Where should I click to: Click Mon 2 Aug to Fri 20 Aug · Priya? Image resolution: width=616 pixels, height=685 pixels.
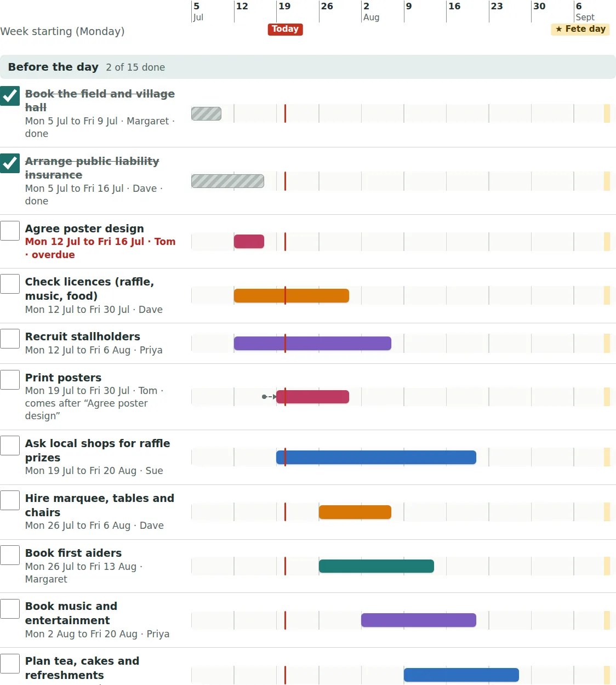(97, 634)
